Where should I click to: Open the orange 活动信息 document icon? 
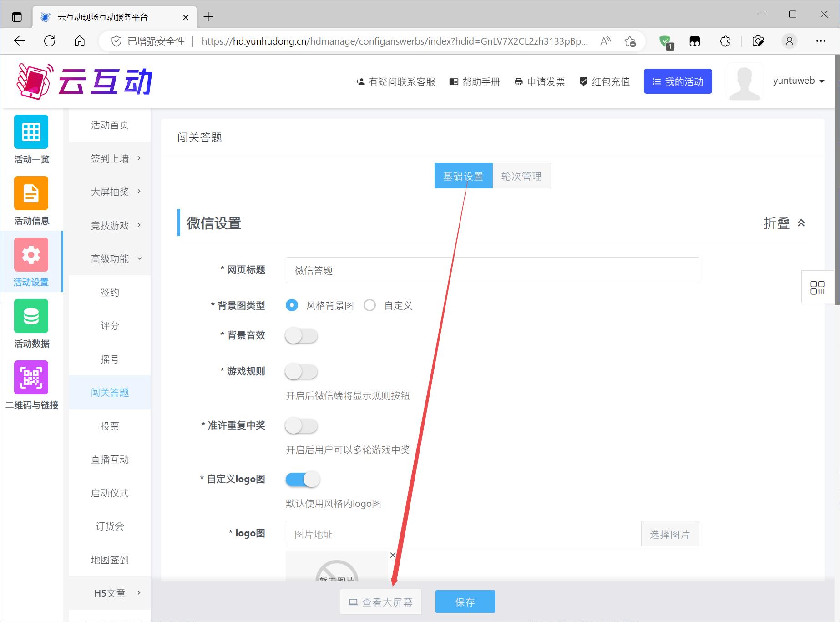click(x=31, y=193)
